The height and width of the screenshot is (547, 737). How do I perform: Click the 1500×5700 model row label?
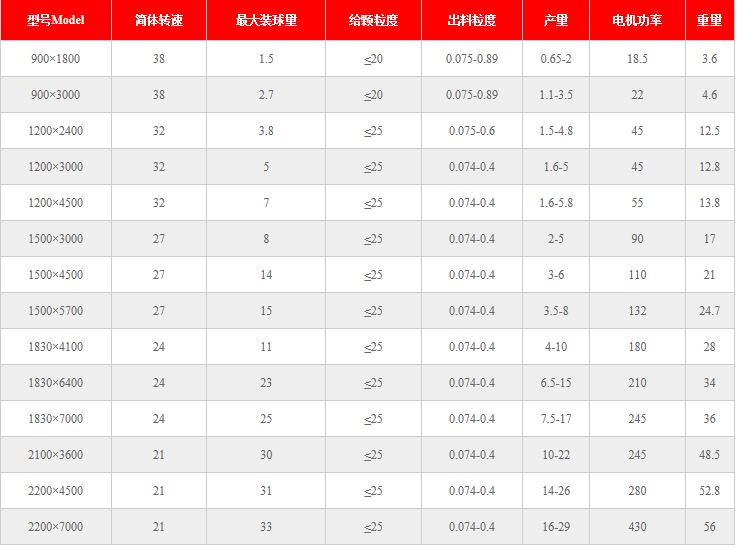tap(56, 311)
